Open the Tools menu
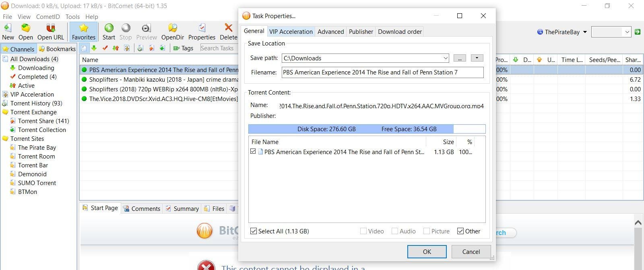644x270 pixels. tap(72, 17)
